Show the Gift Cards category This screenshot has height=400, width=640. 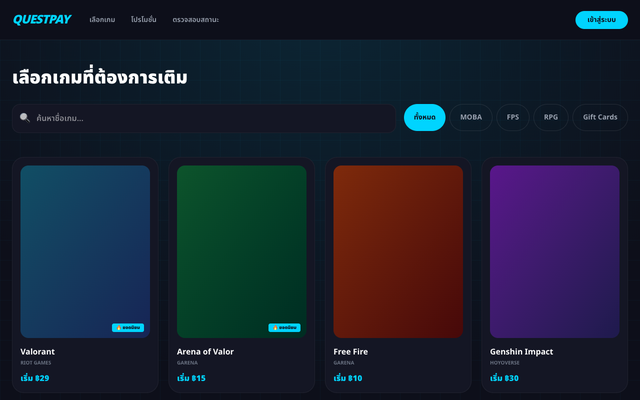(x=600, y=117)
